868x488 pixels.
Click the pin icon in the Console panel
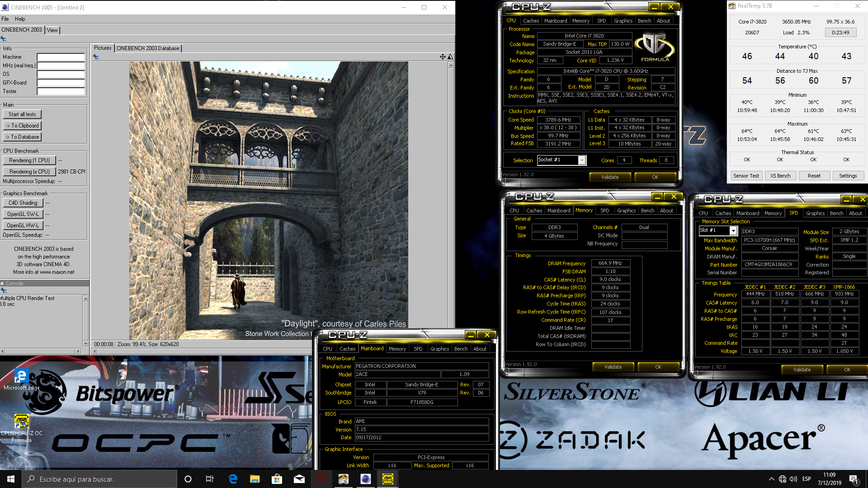click(4, 291)
